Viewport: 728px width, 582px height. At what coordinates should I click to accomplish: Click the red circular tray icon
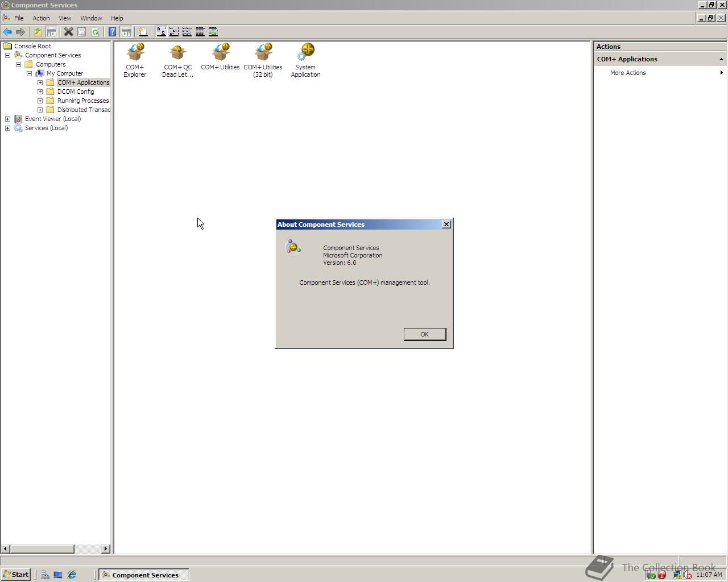coord(661,575)
